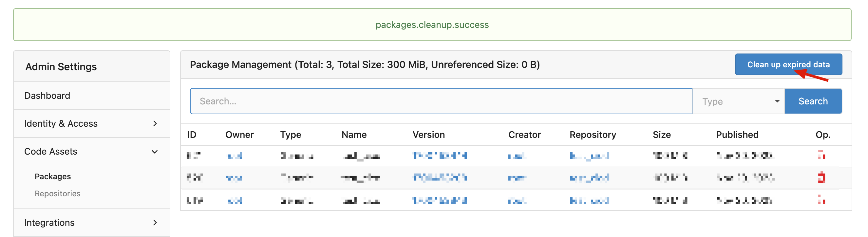Collapse the Code Assets section
This screenshot has height=237, width=868.
pos(155,152)
